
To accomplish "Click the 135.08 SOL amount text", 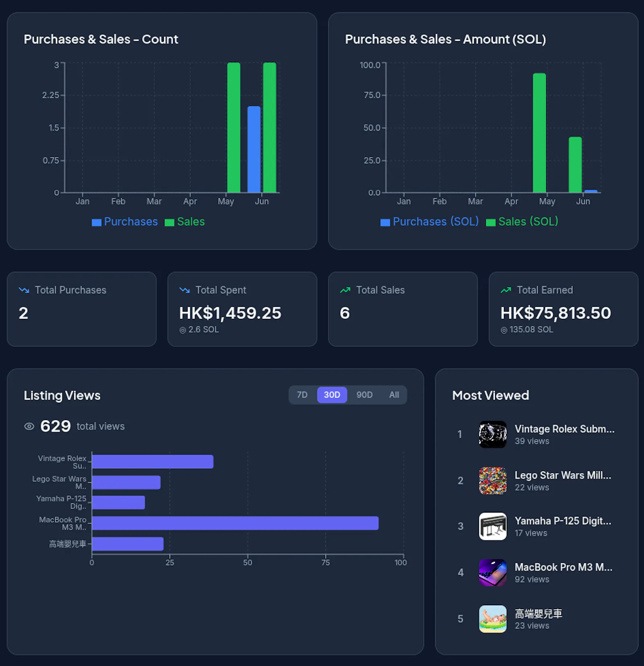I will [x=531, y=330].
